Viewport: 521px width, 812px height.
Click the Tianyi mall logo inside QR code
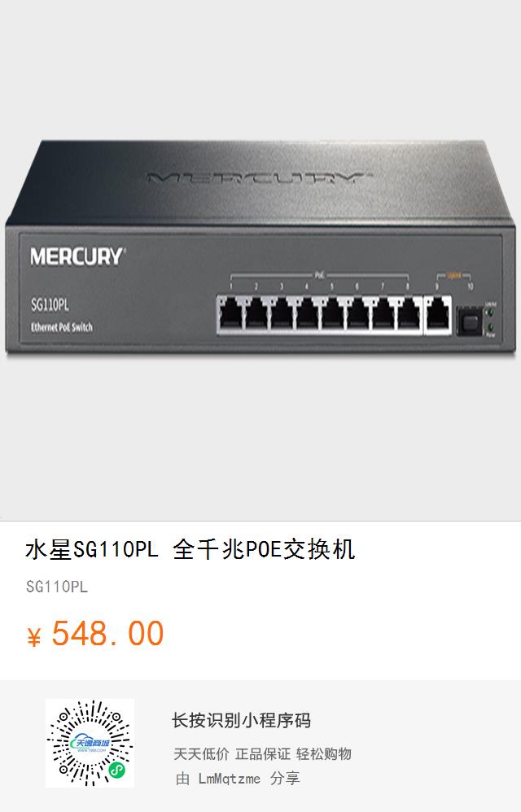[90, 744]
